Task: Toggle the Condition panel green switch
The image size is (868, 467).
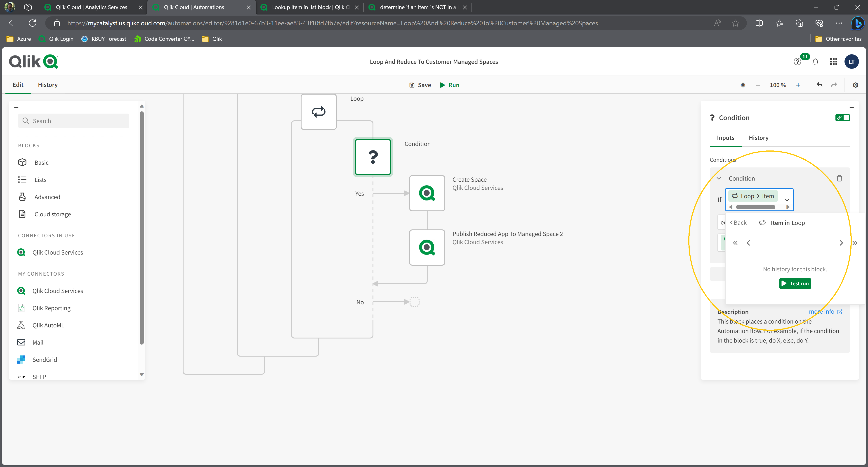Action: tap(842, 118)
